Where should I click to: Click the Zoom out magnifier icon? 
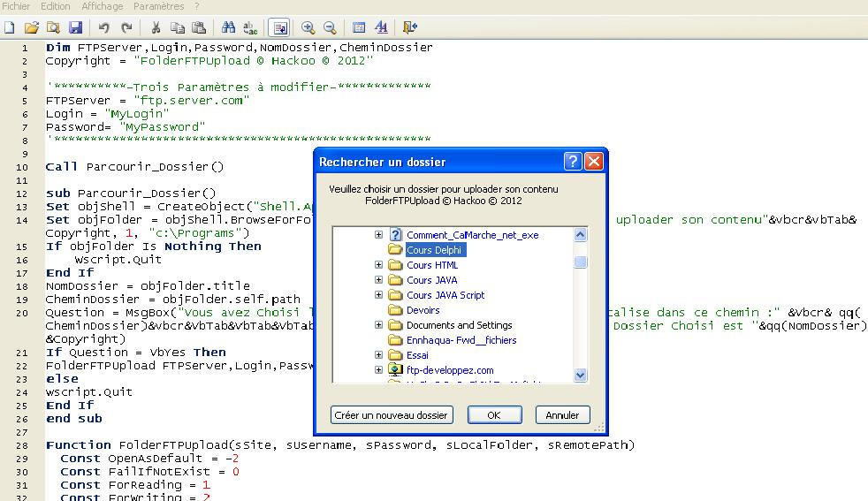pyautogui.click(x=330, y=27)
